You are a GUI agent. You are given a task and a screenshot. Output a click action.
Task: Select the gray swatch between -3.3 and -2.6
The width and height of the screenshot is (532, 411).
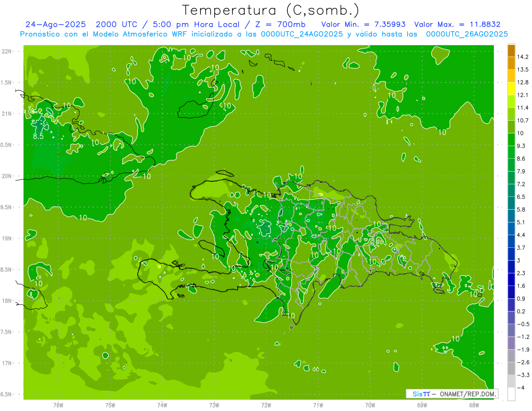click(511, 368)
